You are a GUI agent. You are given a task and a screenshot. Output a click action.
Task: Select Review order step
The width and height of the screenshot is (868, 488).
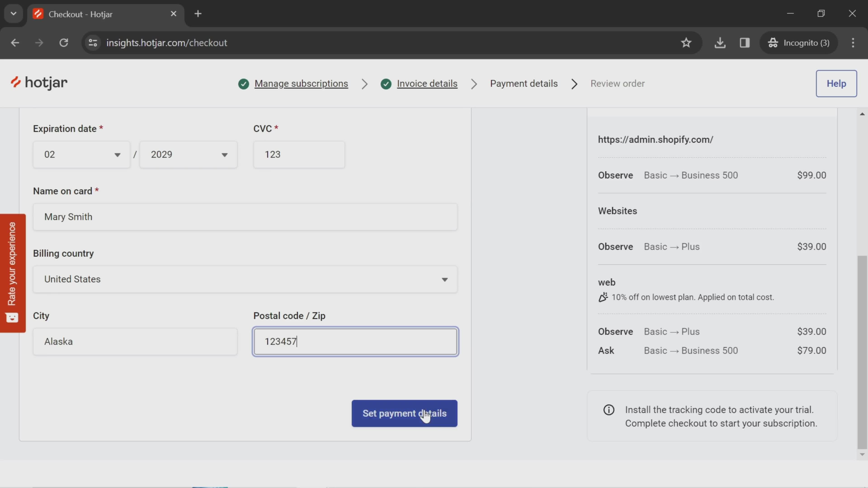(617, 84)
